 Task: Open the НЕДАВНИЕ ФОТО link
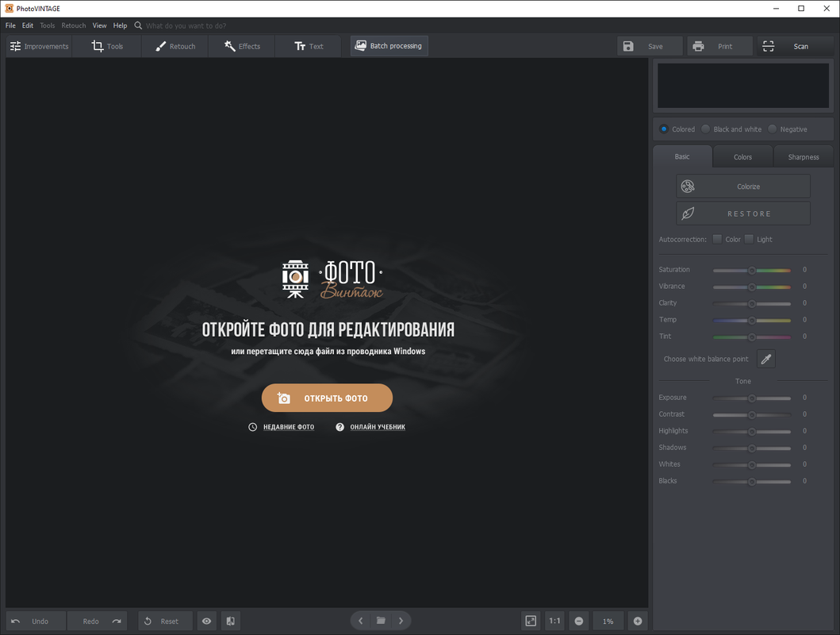[x=289, y=427]
